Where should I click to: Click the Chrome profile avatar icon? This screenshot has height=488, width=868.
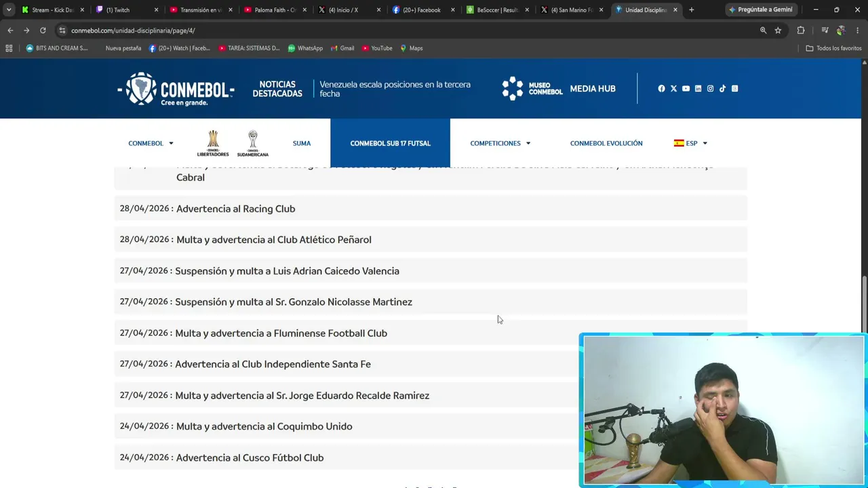(841, 30)
